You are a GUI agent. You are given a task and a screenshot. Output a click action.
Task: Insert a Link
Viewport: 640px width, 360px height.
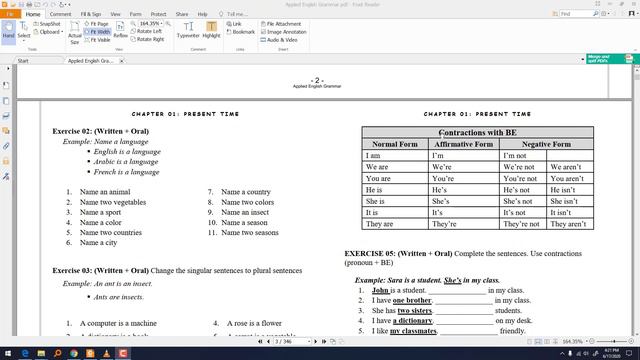234,24
